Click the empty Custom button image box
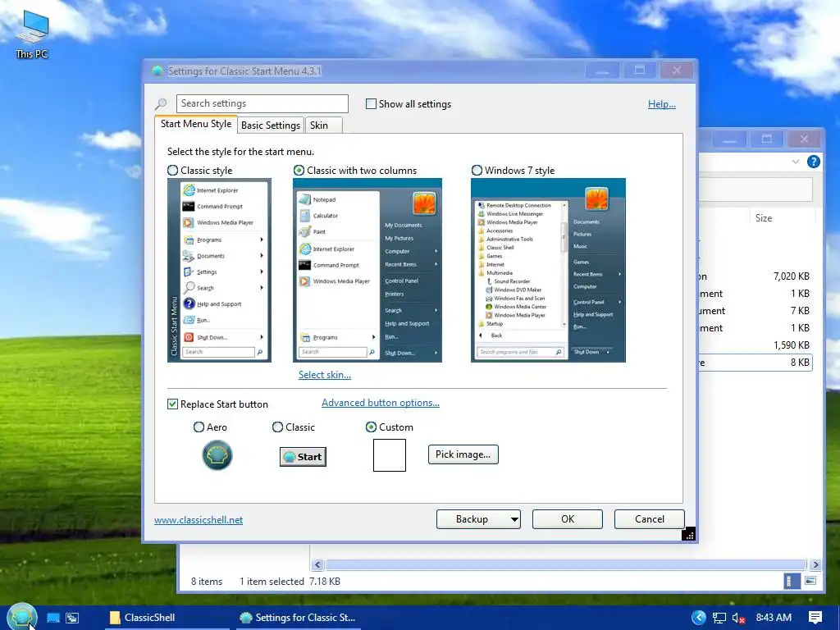Screen dimensions: 840x630 pos(390,455)
